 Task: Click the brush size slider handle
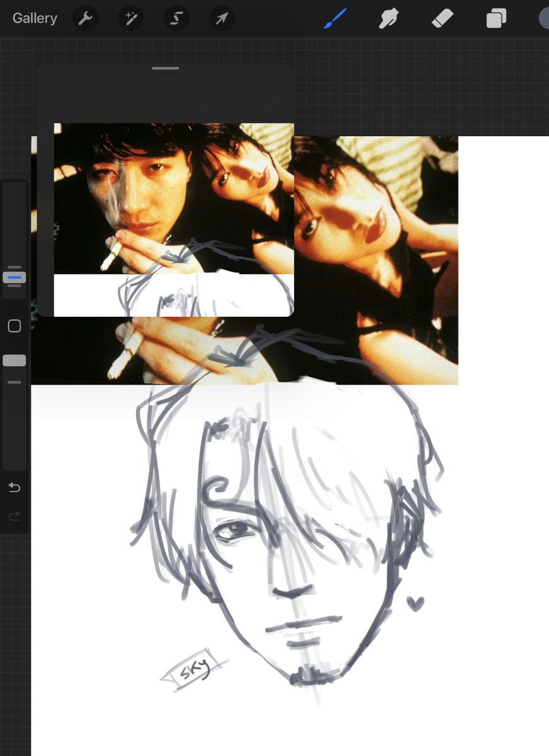[14, 277]
